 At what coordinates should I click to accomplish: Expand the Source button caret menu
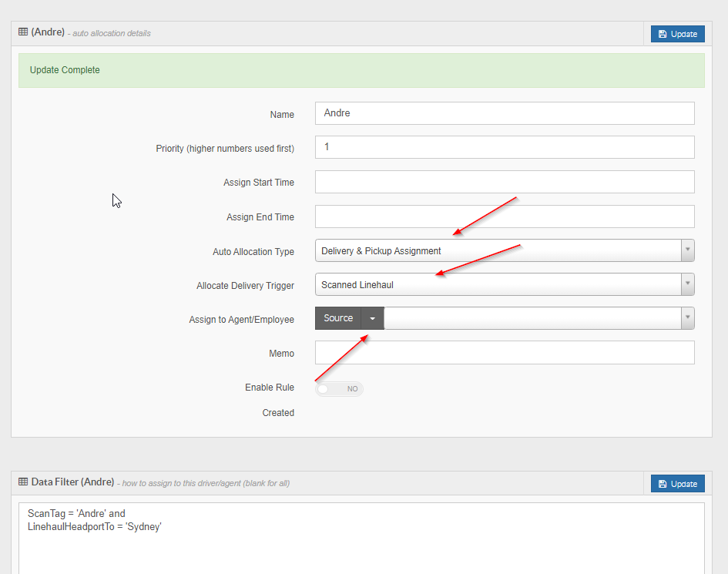[372, 318]
